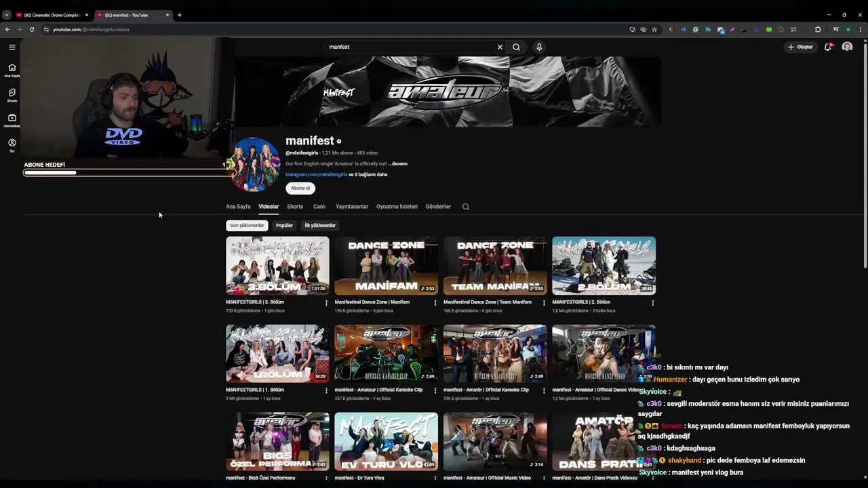868x488 pixels.
Task: Go back to the previous page
Action: [7, 29]
